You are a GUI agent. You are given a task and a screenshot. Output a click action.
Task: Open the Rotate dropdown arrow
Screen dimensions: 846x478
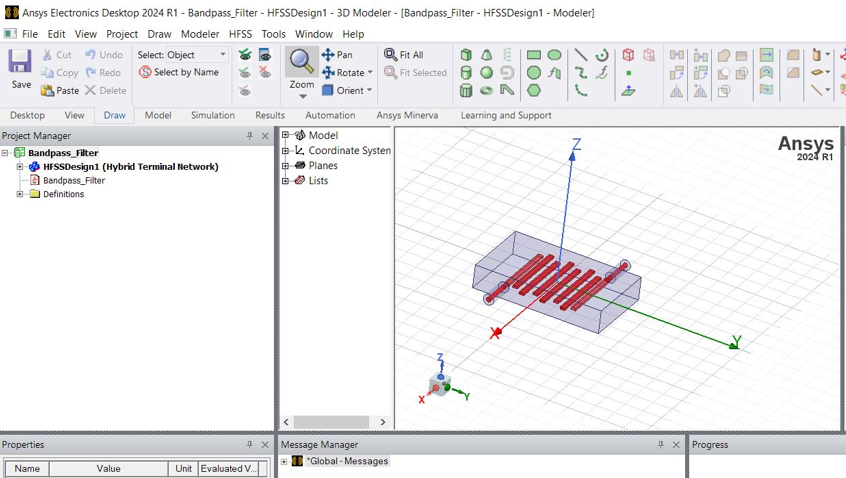(370, 72)
